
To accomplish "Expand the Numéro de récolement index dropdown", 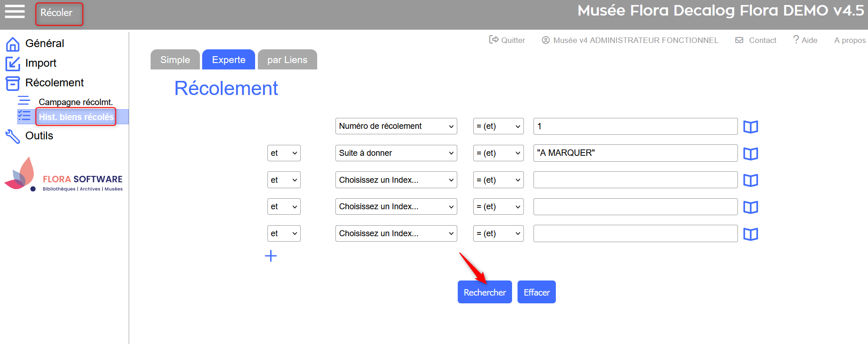I will point(396,126).
